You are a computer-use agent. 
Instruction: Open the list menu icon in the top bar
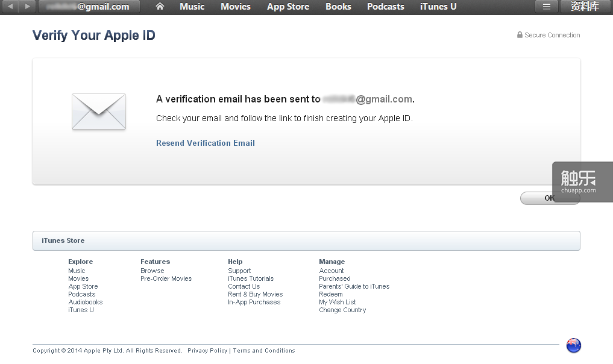547,6
